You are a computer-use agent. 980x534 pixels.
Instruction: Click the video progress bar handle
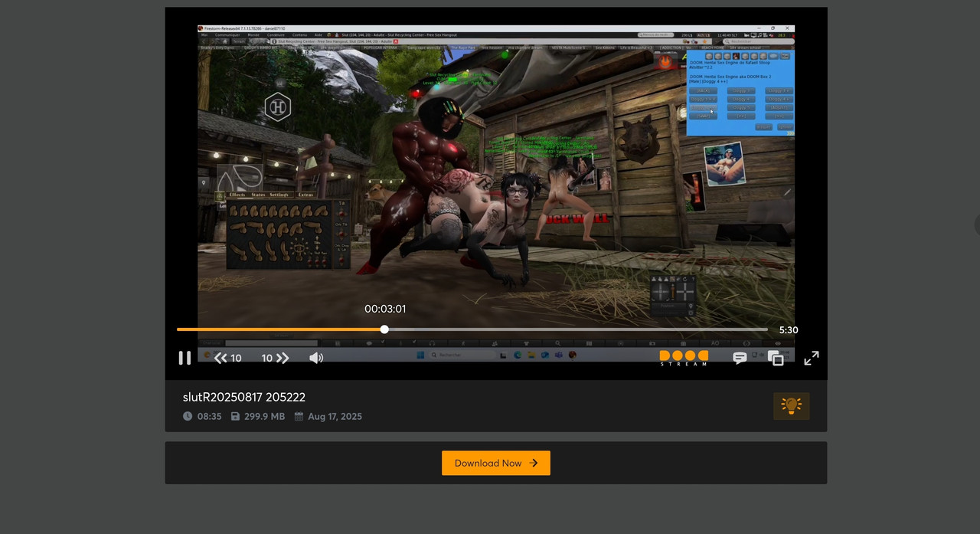click(x=384, y=329)
